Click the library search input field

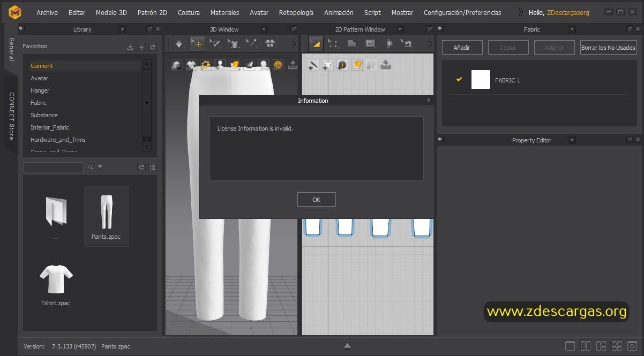point(53,167)
